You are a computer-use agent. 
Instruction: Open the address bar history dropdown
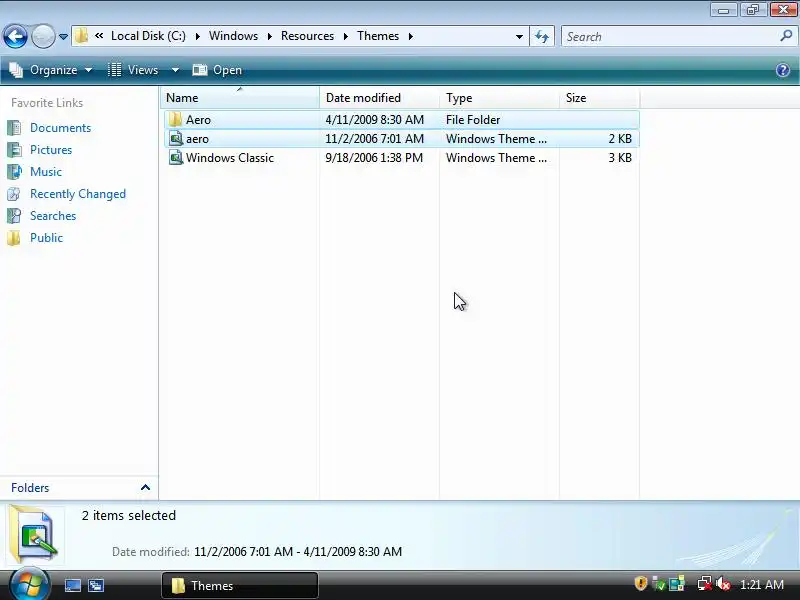pyautogui.click(x=519, y=37)
